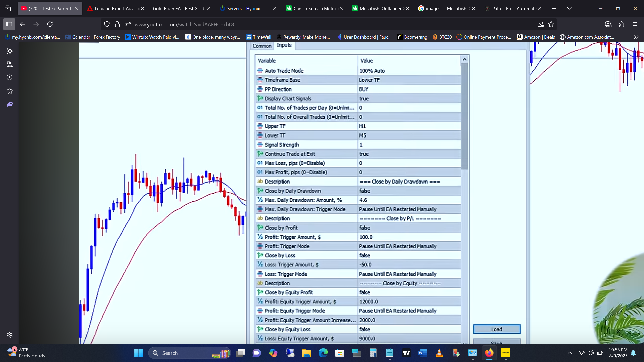Open the Firefox account icon
Screen dimensions: 644x362
point(608,24)
